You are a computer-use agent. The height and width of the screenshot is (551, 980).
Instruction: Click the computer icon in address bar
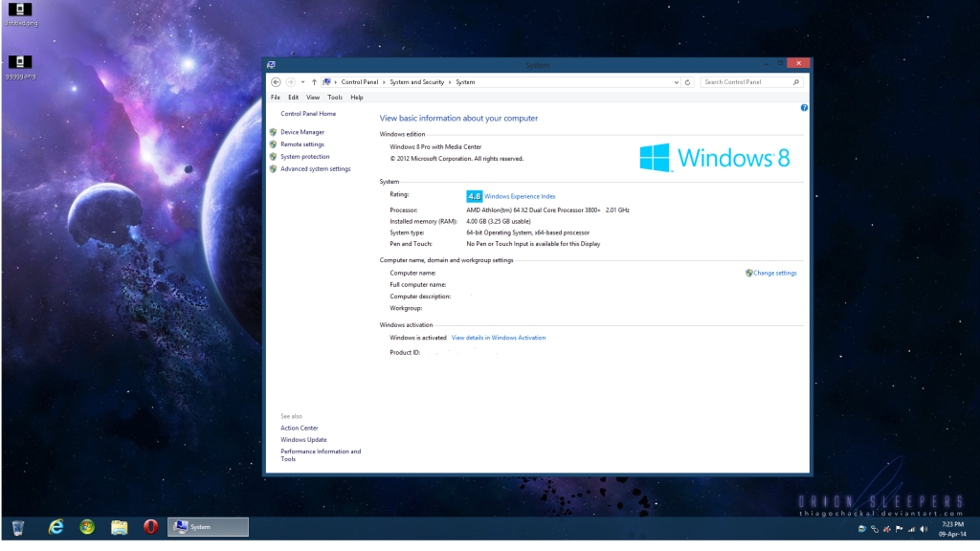click(326, 82)
